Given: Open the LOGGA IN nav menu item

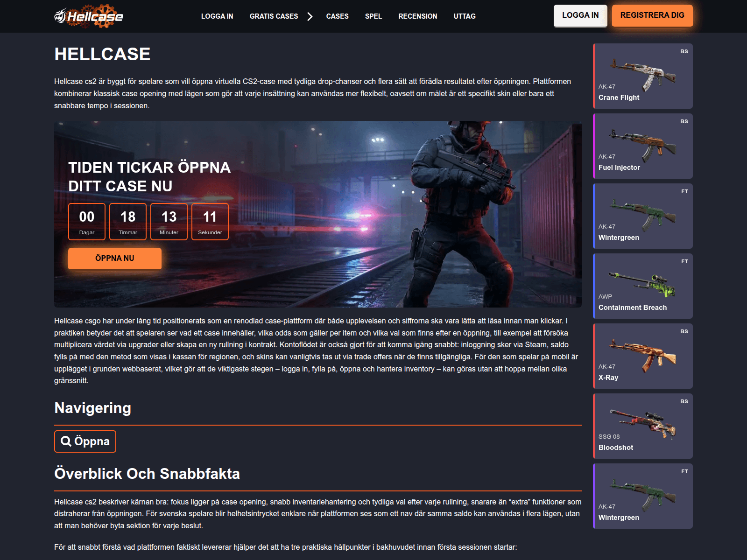Looking at the screenshot, I should 217,16.
